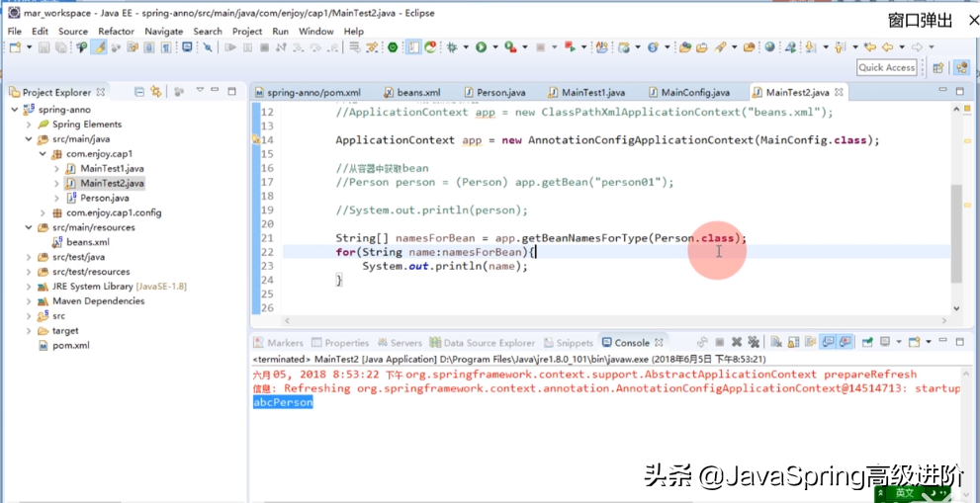Switch to the beans.xml editor tab
980x503 pixels.
[x=411, y=93]
